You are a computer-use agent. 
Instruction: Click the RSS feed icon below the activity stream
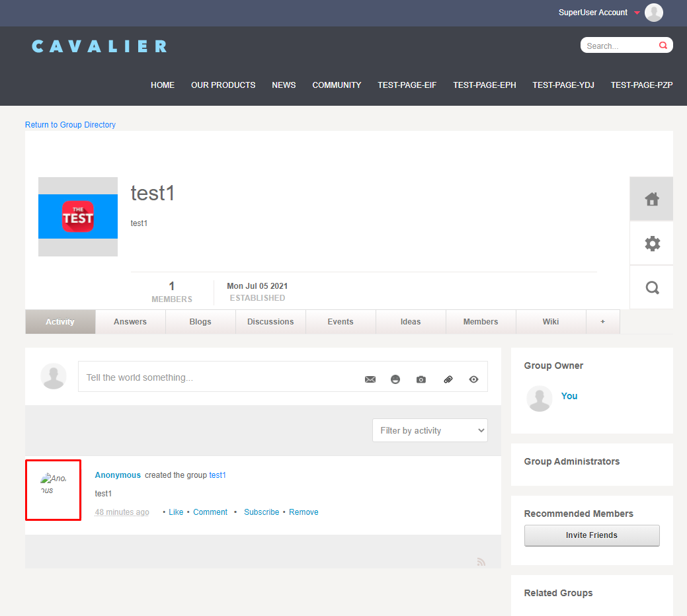tap(481, 561)
